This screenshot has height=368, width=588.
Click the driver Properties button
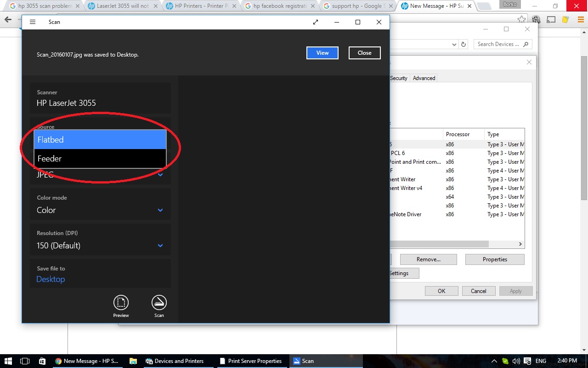pyautogui.click(x=495, y=259)
